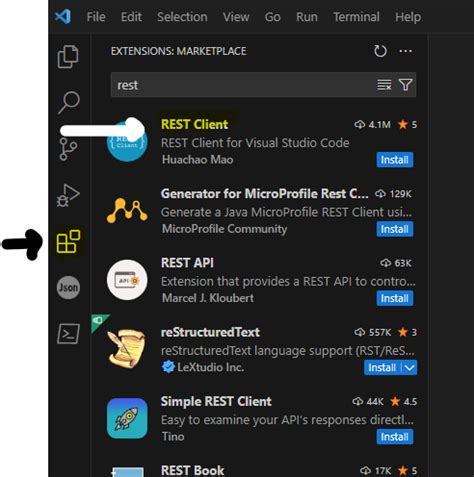
Task: Click the REST API extension logo
Action: [127, 280]
